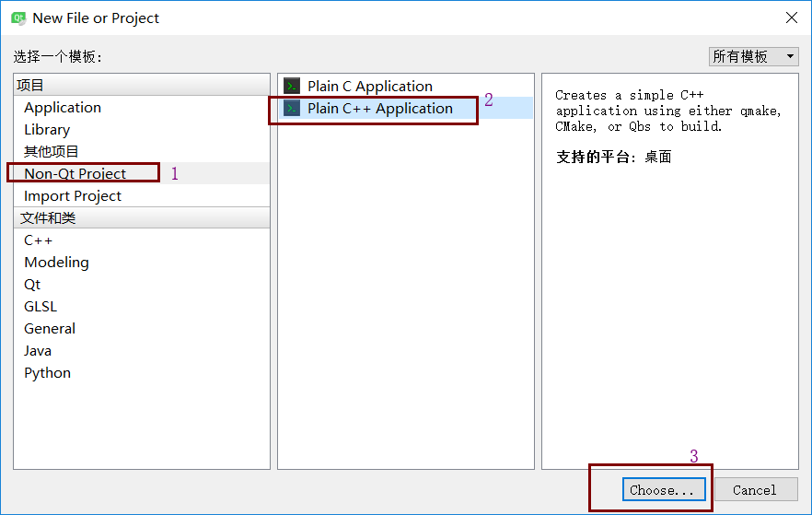
Task: Select the 其他项目 category
Action: point(142,152)
